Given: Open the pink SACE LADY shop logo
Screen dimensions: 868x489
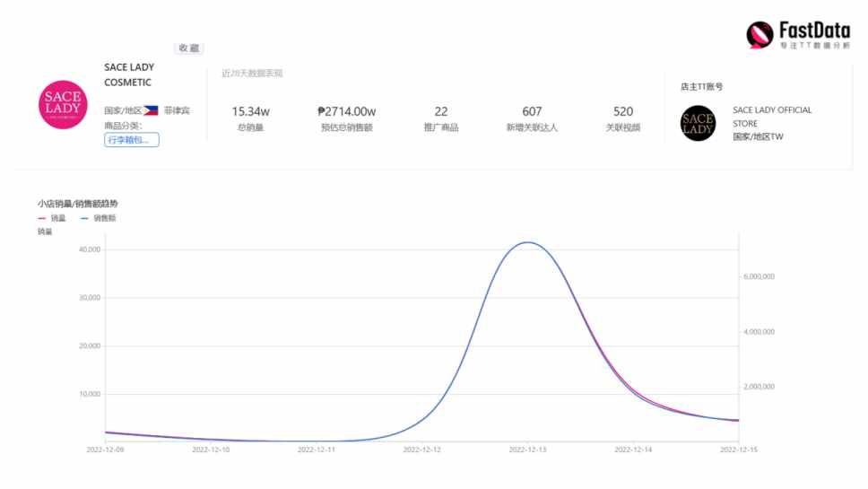Looking at the screenshot, I should (x=63, y=105).
